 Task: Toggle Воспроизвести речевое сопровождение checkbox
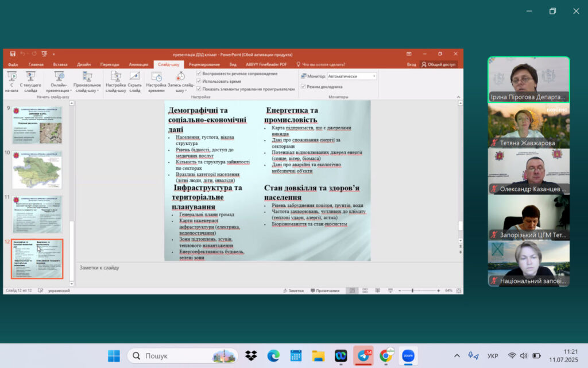199,74
